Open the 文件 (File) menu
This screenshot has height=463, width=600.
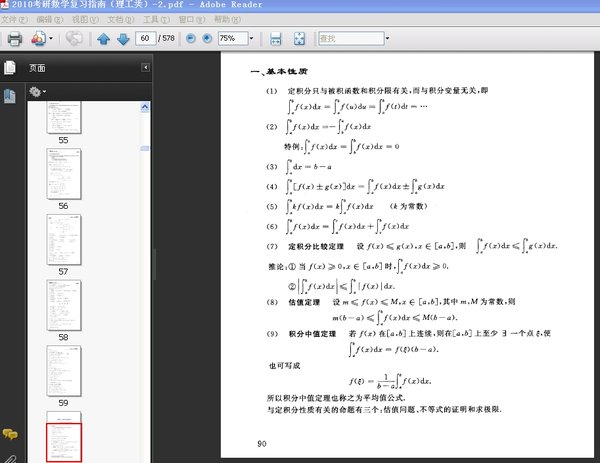[15, 20]
